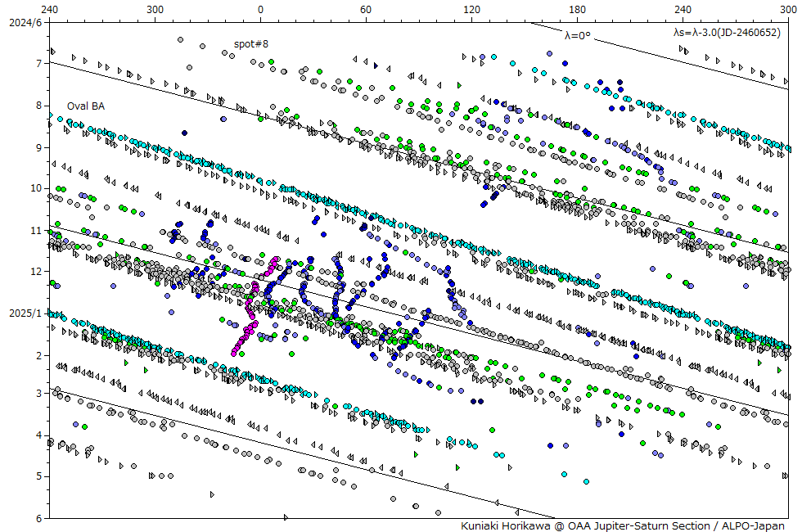Click the month 10 label on left axis
Image resolution: width=802 pixels, height=532 pixels.
coord(36,188)
